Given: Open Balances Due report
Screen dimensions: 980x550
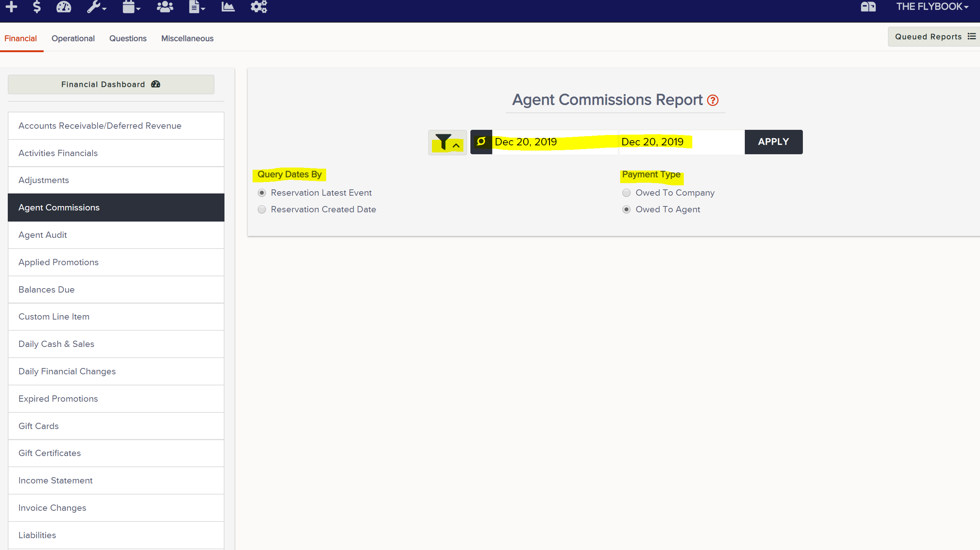Looking at the screenshot, I should pyautogui.click(x=116, y=290).
